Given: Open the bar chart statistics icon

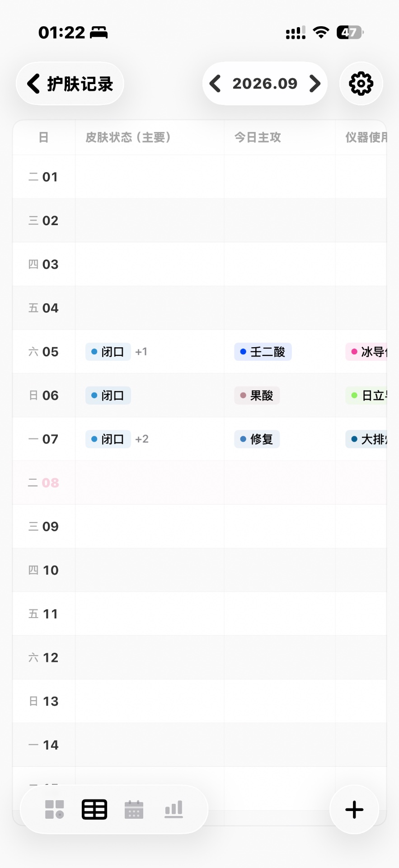Looking at the screenshot, I should click(174, 809).
